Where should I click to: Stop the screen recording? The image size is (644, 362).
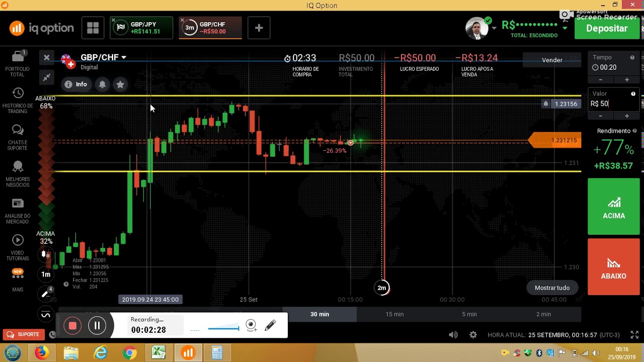[x=72, y=326]
